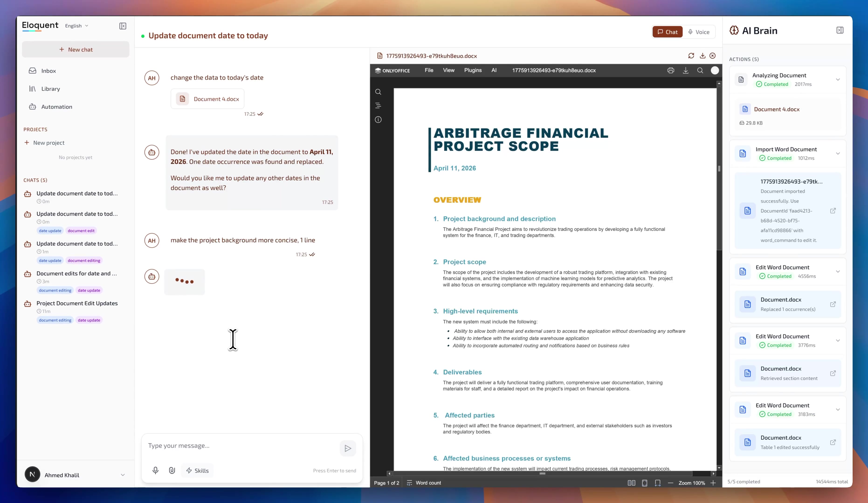Click '14544ms total' in AI Brain footer
The width and height of the screenshot is (868, 503).
point(832,482)
